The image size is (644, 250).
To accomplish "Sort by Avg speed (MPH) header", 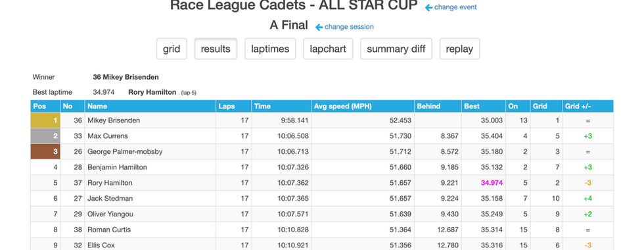I will (x=363, y=106).
